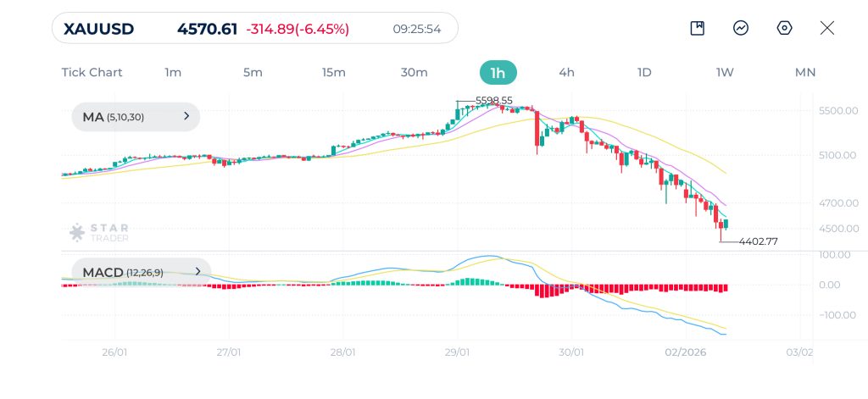This screenshot has height=399, width=868.
Task: Click the Star Trader logo watermark
Action: [x=99, y=232]
